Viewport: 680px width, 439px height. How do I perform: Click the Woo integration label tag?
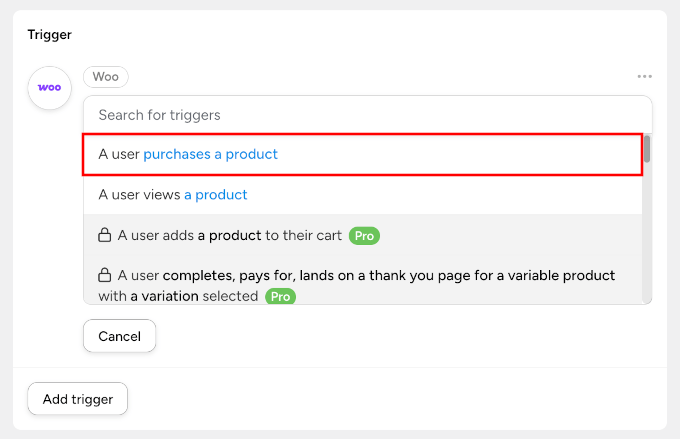[x=105, y=77]
